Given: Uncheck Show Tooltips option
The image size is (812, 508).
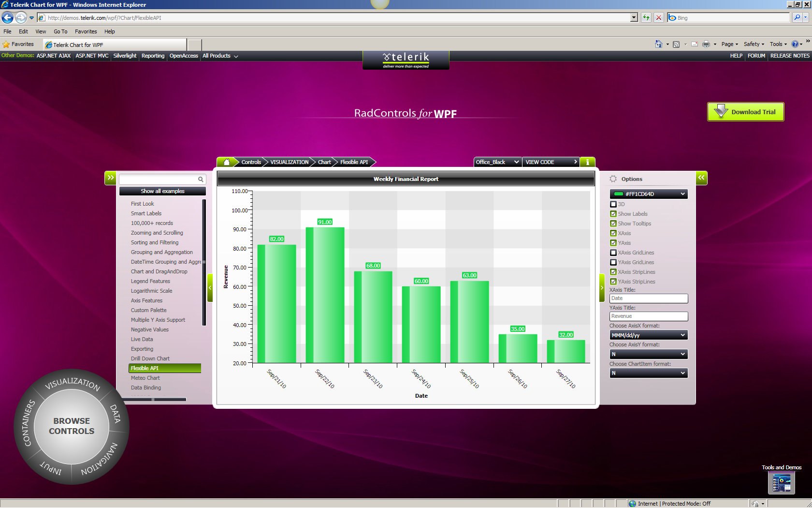Looking at the screenshot, I should tap(613, 224).
